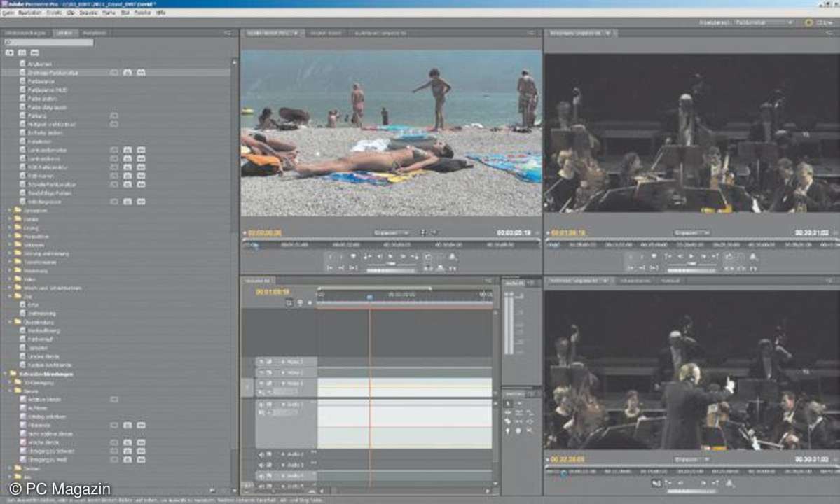Expand the Video 3 track
The height and width of the screenshot is (504, 840).
pyautogui.click(x=283, y=362)
